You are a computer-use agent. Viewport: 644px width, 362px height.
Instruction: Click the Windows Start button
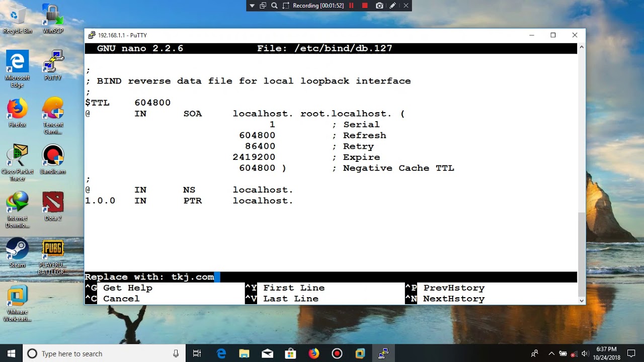tap(12, 353)
